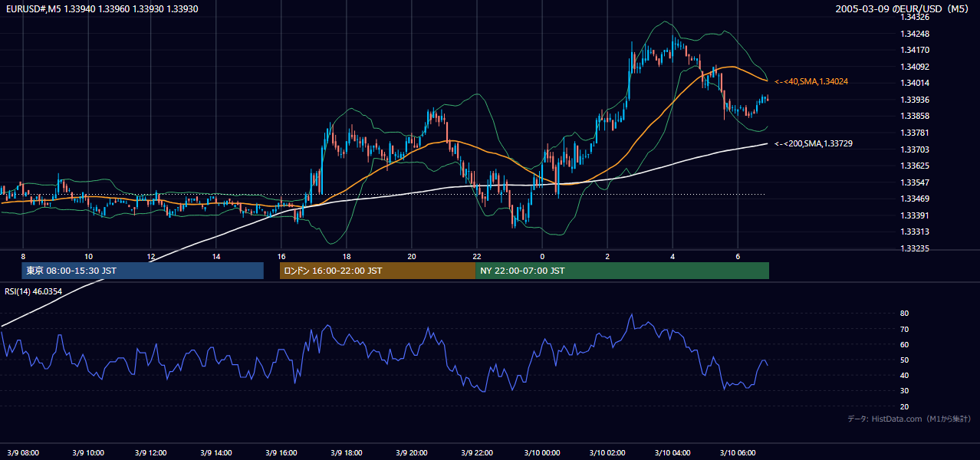Viewport: 980px width, 460px height.
Task: Click the RSI(14) 46.0354 indicator label
Action: [34, 291]
